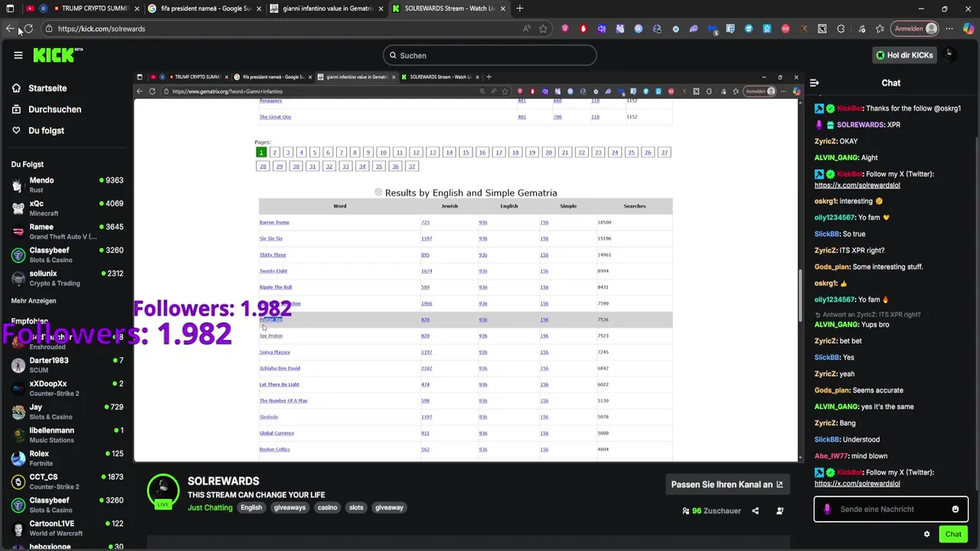Image resolution: width=980 pixels, height=551 pixels.
Task: Open the Kick hamburger menu
Action: point(18,55)
